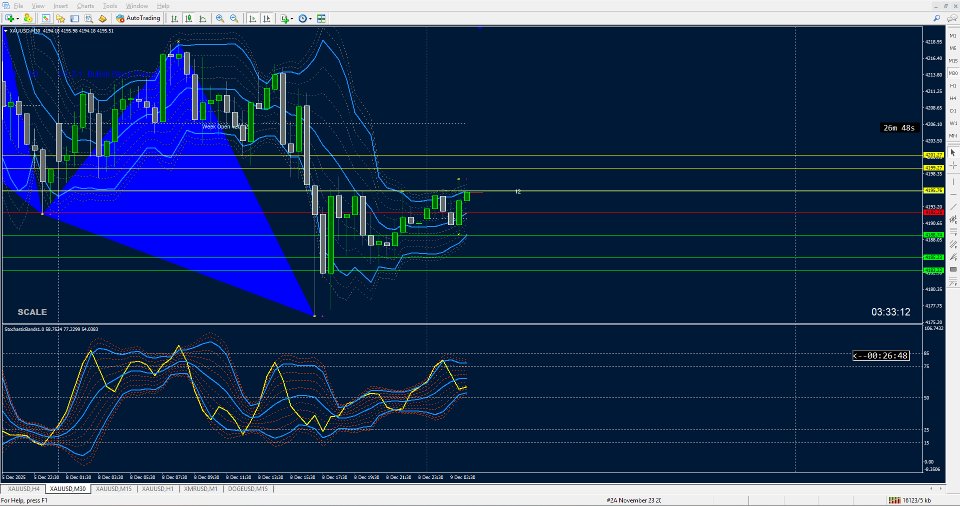960x506 pixels.
Task: Switch to XMRUSD,M1 chart tab
Action: click(200, 489)
